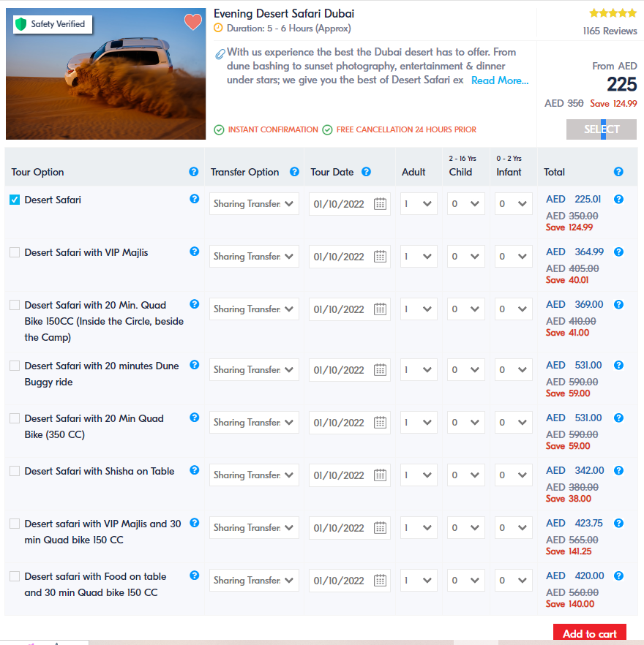Open the Read More link in the description
Image resolution: width=644 pixels, height=645 pixels.
tap(500, 80)
